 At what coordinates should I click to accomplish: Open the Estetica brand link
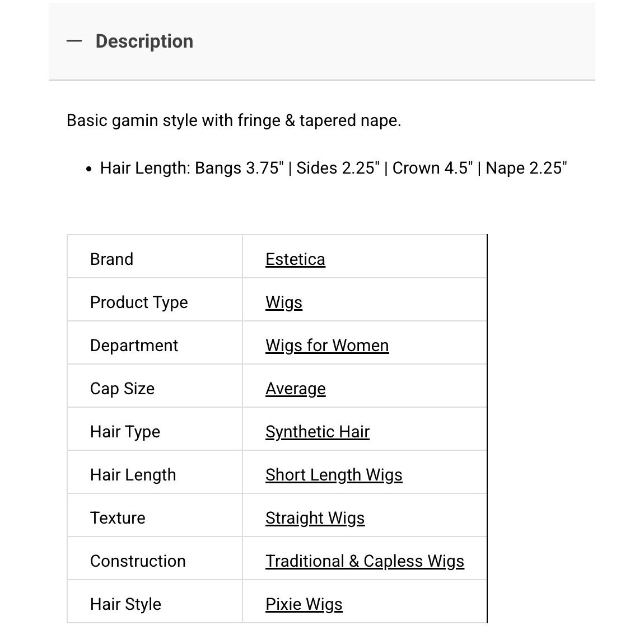pyautogui.click(x=295, y=260)
